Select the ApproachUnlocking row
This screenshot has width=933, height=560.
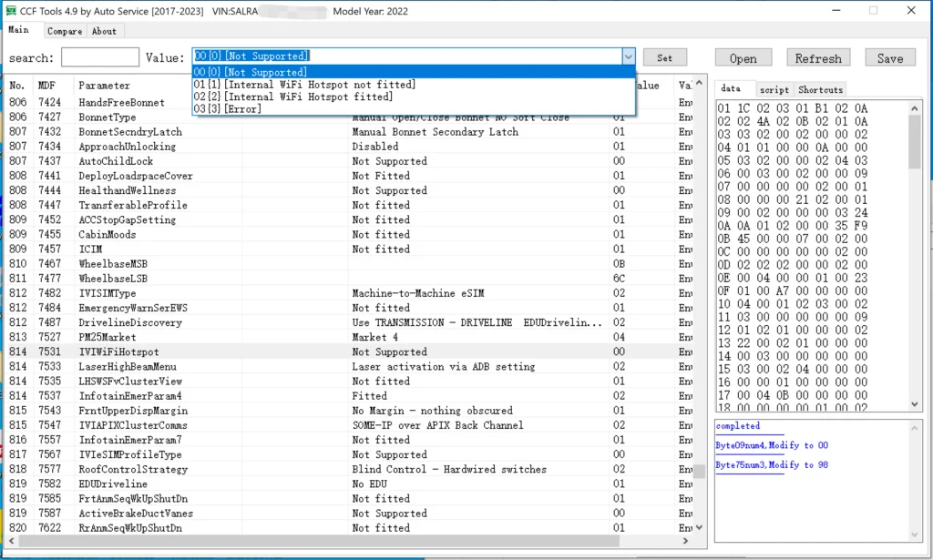click(x=350, y=147)
